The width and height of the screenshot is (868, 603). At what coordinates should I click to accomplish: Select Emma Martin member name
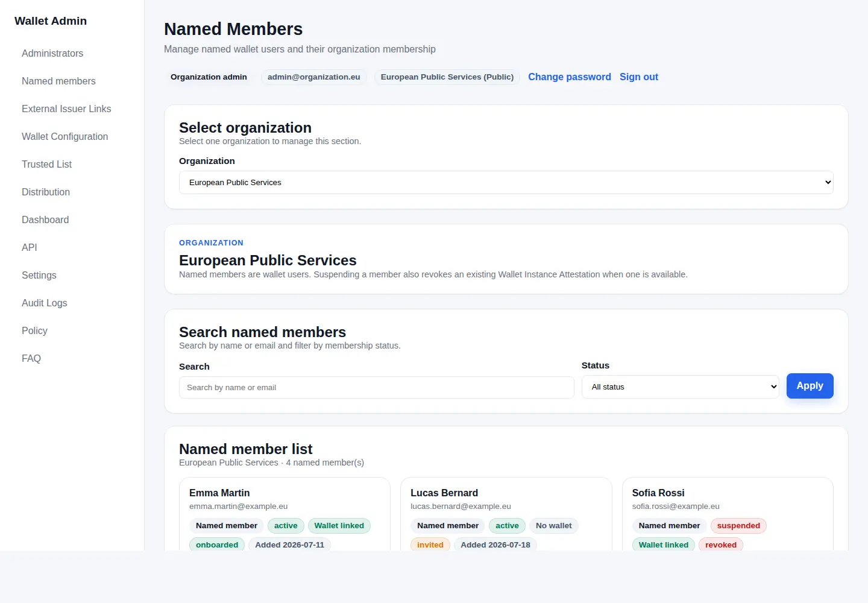[219, 493]
